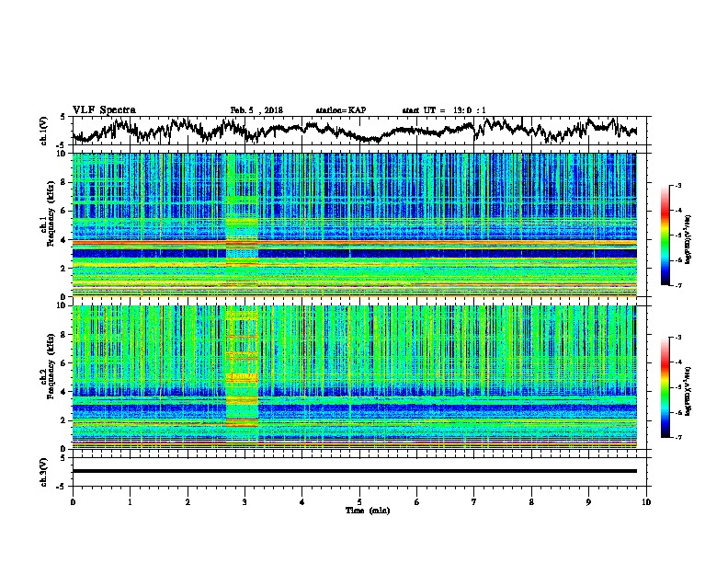The height and width of the screenshot is (563, 728).
Task: Click the red horizontal band near 4 kHz in ch.1
Action: tap(355, 242)
